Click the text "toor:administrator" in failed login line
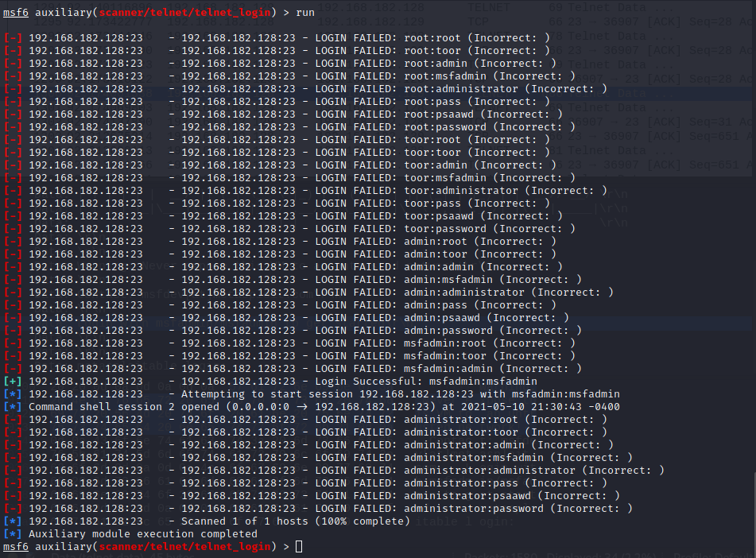The height and width of the screenshot is (558, 756). point(461,191)
